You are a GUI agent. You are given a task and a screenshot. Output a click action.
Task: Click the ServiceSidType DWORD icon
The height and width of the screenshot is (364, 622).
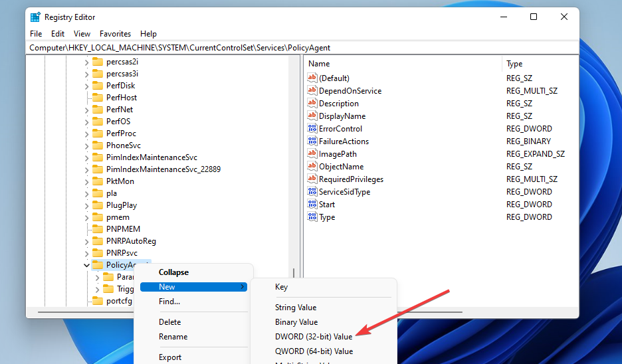pyautogui.click(x=312, y=191)
